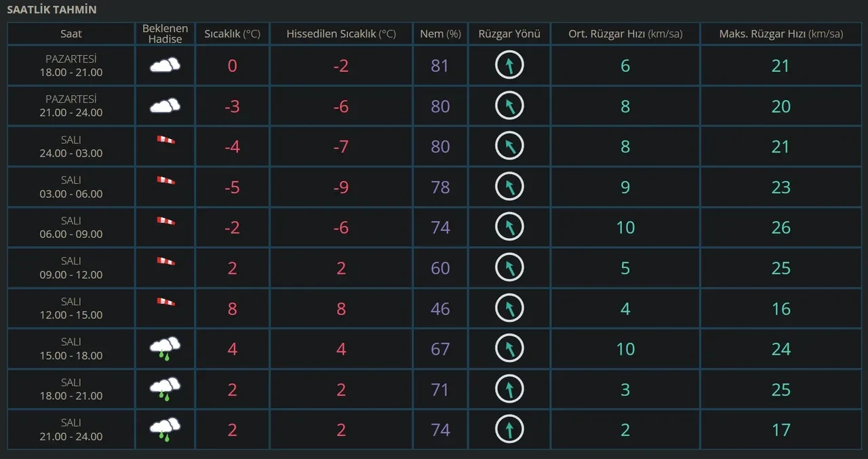This screenshot has width=868, height=459.
Task: Click the Rüzgar Yönü column header
Action: tap(509, 34)
